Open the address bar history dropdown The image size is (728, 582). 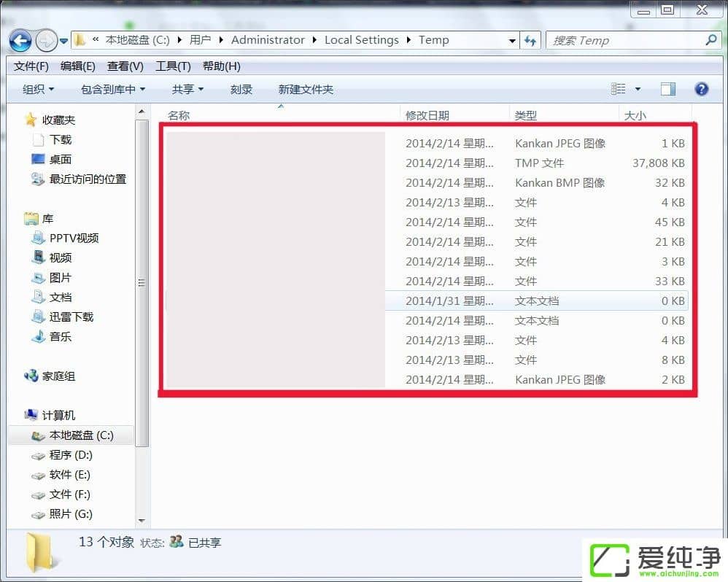513,41
